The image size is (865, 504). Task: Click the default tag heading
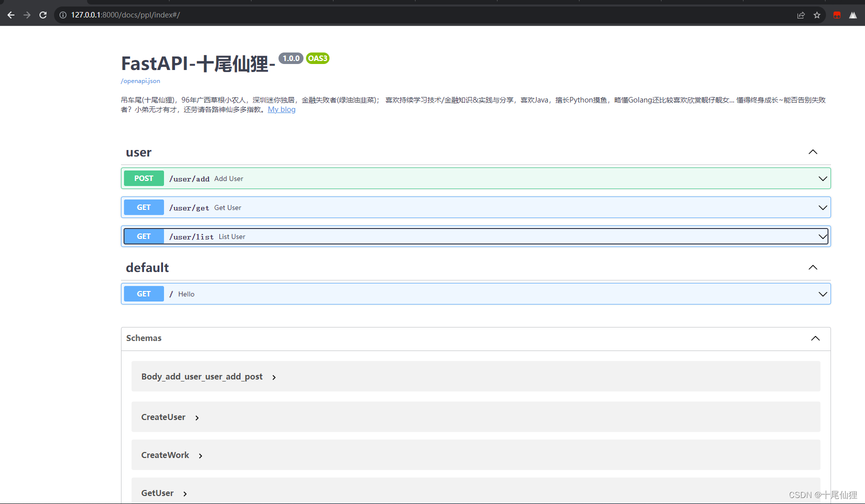pyautogui.click(x=147, y=267)
